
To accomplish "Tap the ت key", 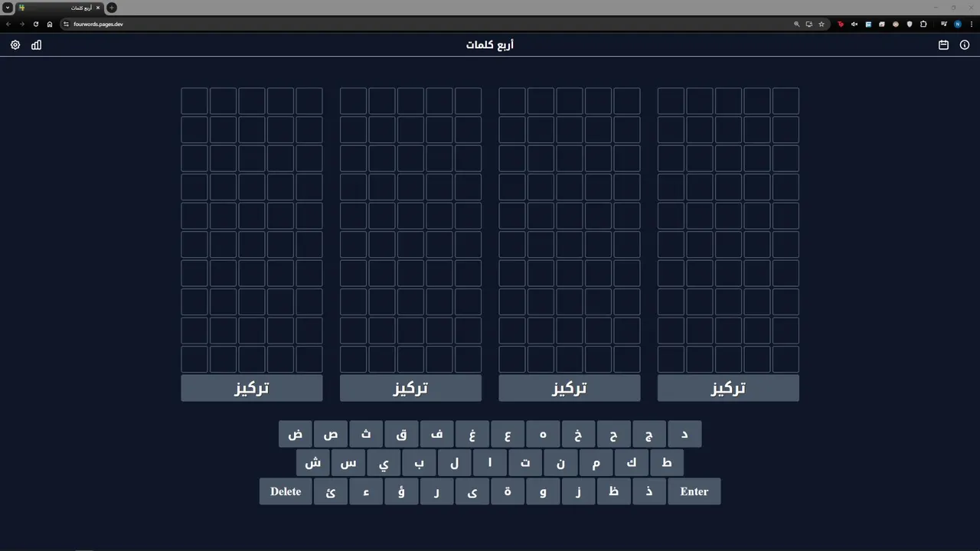I will 525,463.
